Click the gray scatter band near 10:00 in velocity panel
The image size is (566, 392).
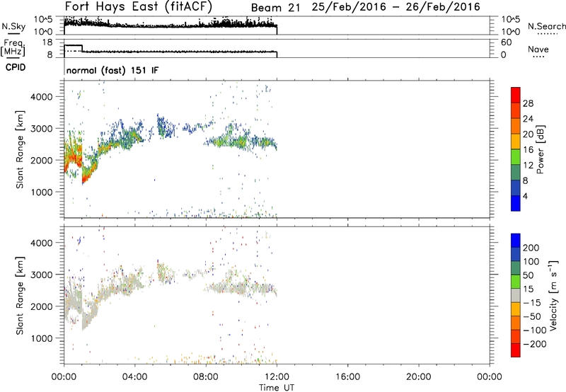coord(241,289)
